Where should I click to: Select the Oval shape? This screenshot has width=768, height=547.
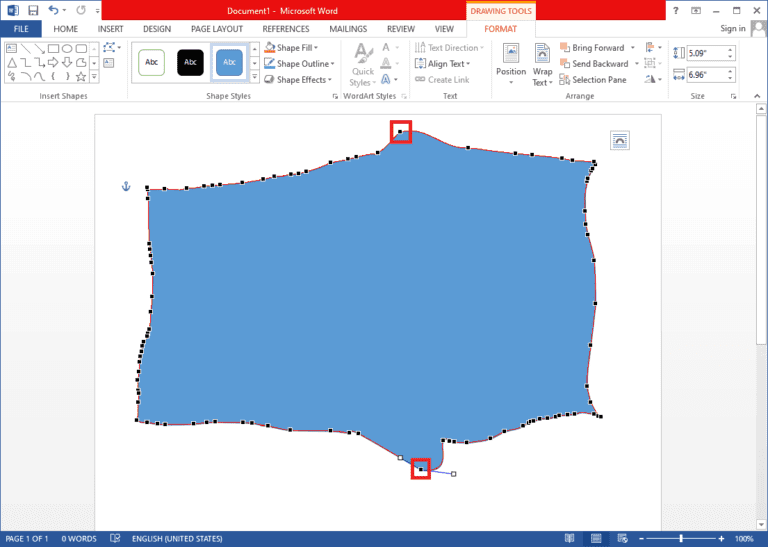pos(67,48)
